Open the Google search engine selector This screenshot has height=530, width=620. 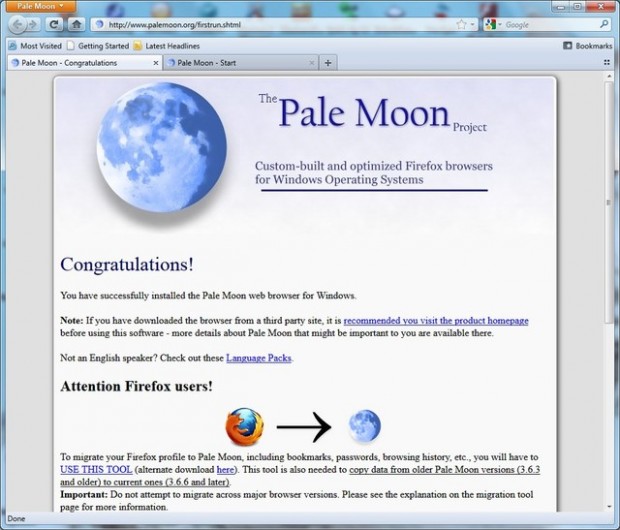pos(493,25)
